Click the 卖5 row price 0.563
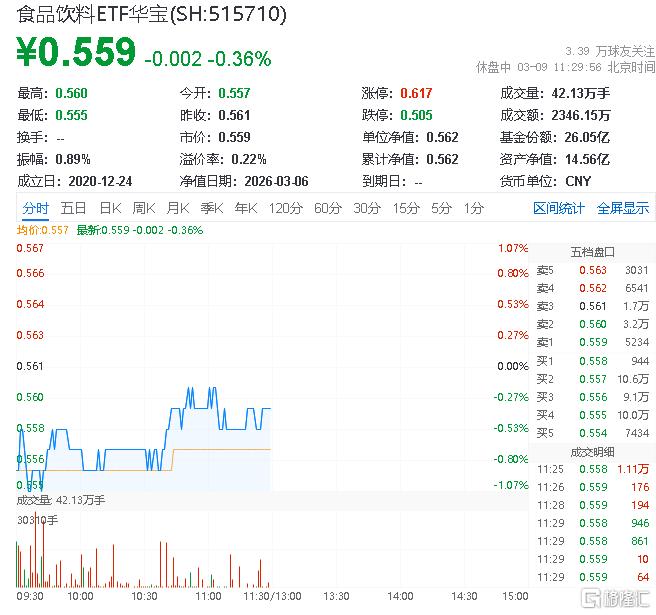Image resolution: width=656 pixels, height=615 pixels. click(x=593, y=270)
